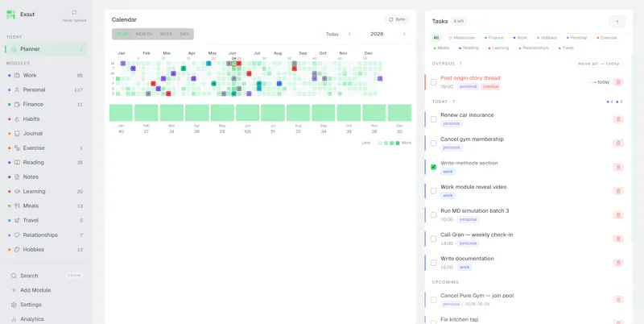Click the Jan month bar showing 40
644x324 pixels.
click(x=121, y=113)
